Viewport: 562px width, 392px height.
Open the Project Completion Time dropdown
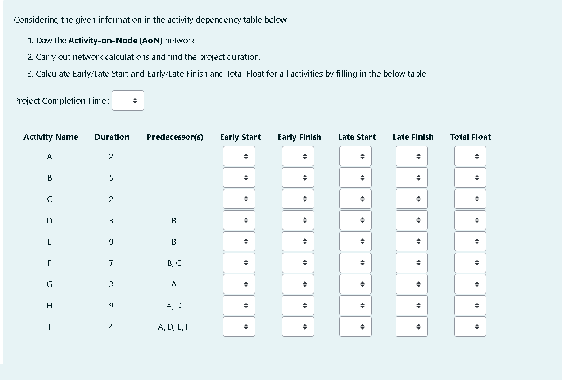coord(128,100)
